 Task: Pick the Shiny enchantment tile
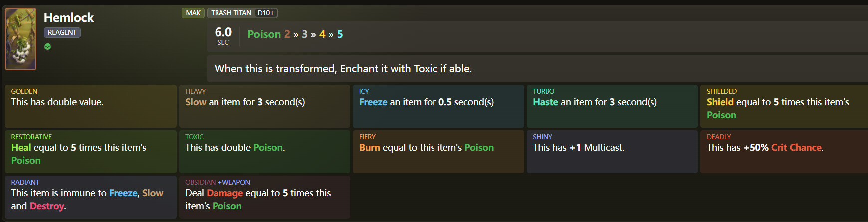[612, 151]
